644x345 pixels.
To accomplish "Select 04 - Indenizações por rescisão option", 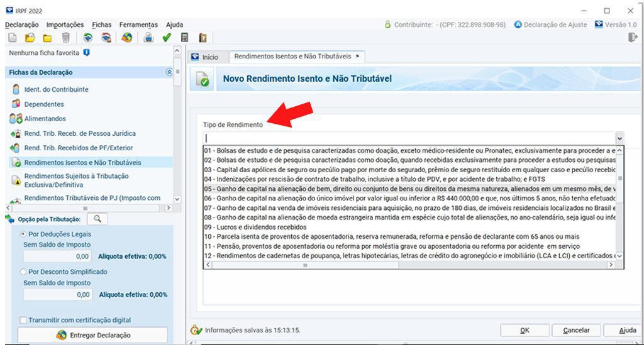I will pos(409,179).
